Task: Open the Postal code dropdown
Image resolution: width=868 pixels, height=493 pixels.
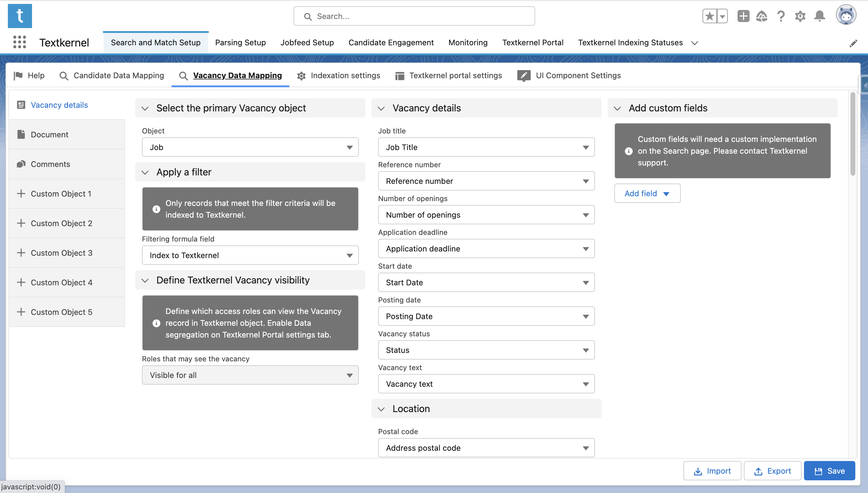Action: pos(486,448)
